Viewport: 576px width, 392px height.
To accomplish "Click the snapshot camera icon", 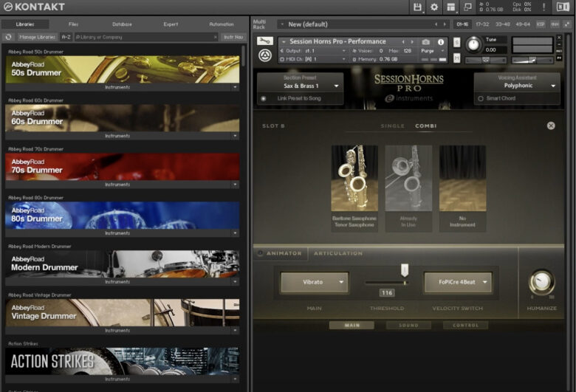I will point(426,42).
